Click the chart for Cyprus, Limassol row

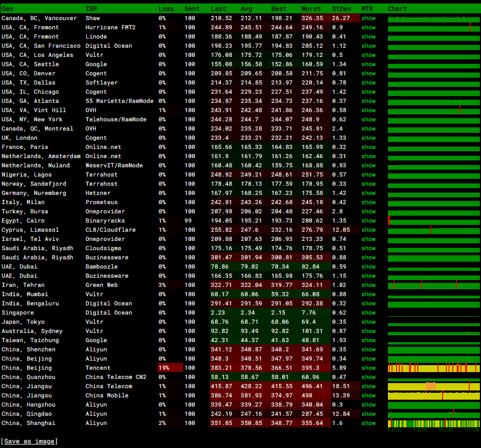coord(434,230)
